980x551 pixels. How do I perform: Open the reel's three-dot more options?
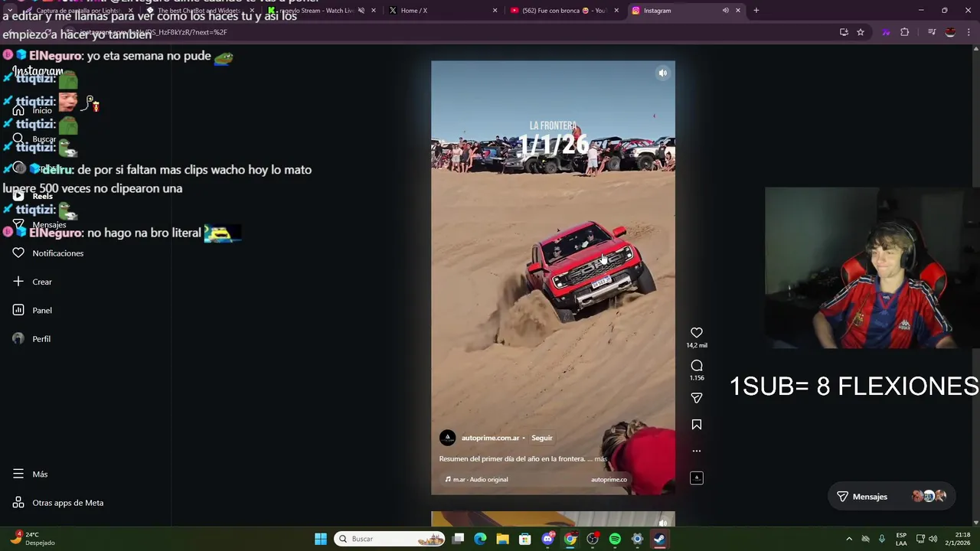coord(696,451)
